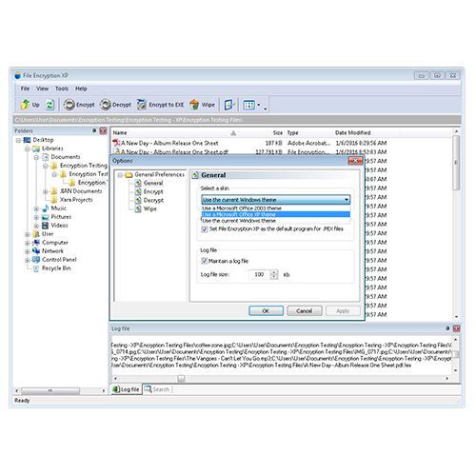
Task: Open the Tools menu
Action: [x=62, y=89]
